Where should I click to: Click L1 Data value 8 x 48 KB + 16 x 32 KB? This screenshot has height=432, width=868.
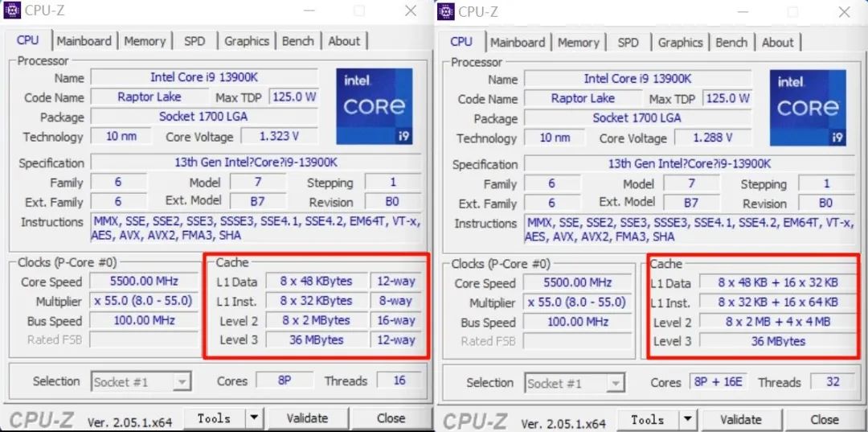click(x=777, y=283)
